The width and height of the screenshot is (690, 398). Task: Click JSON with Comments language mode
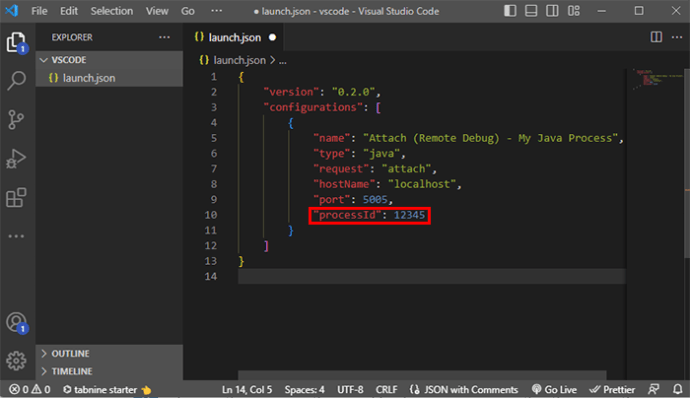(x=464, y=390)
